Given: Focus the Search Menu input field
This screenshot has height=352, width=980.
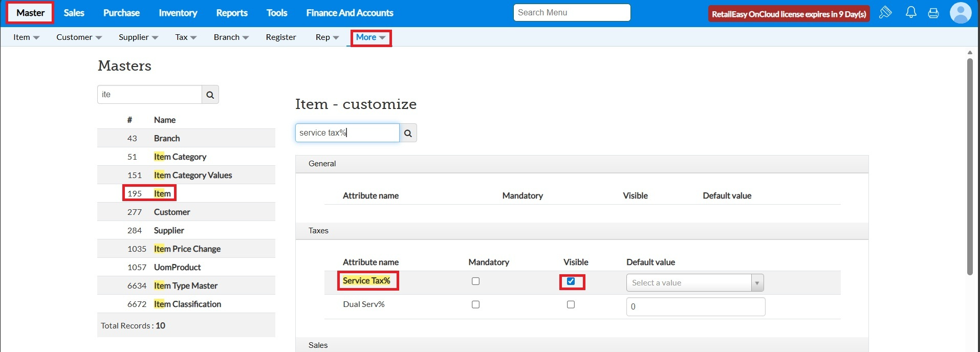Looking at the screenshot, I should point(572,13).
